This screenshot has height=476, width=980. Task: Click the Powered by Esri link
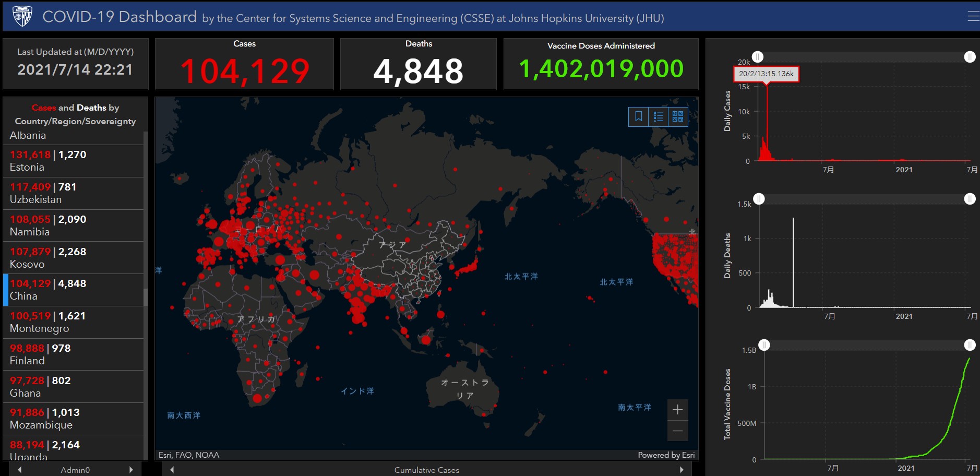[666, 455]
